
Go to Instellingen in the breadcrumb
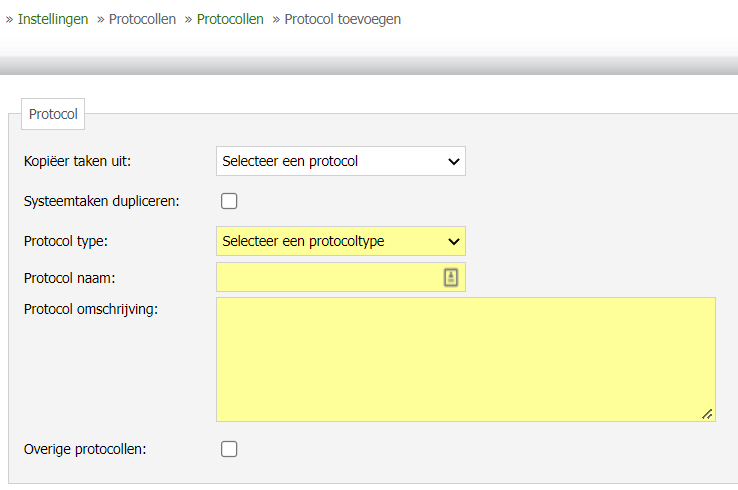[53, 19]
